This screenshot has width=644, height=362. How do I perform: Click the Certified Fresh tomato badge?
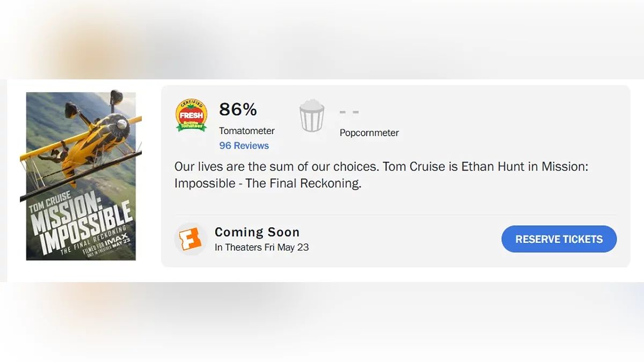[x=191, y=115]
